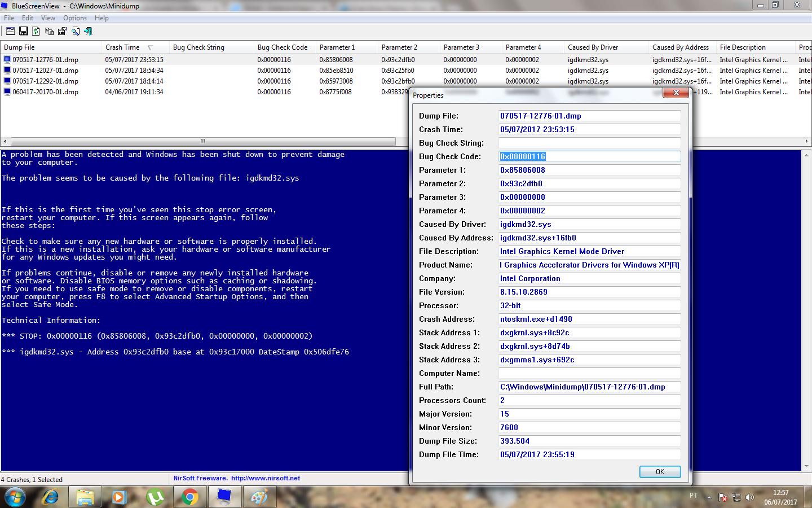Sort by the Bug Check Code column header
This screenshot has width=812, height=508.
[x=285, y=47]
